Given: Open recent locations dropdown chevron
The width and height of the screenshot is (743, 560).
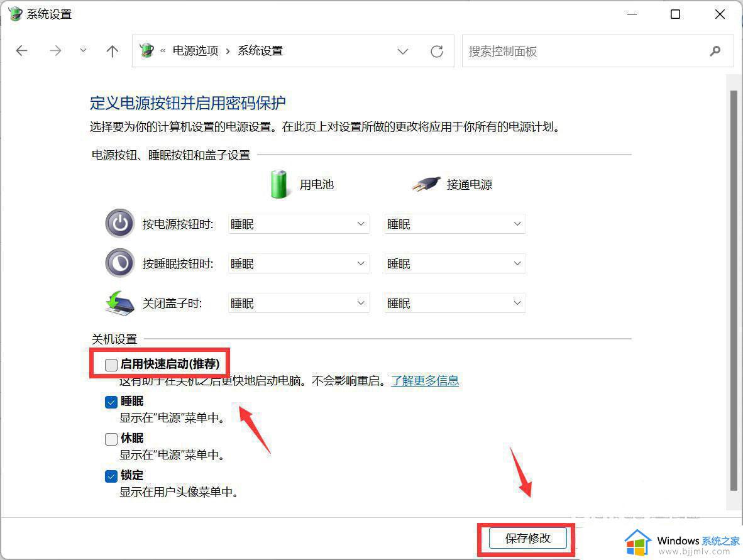Looking at the screenshot, I should tap(84, 50).
